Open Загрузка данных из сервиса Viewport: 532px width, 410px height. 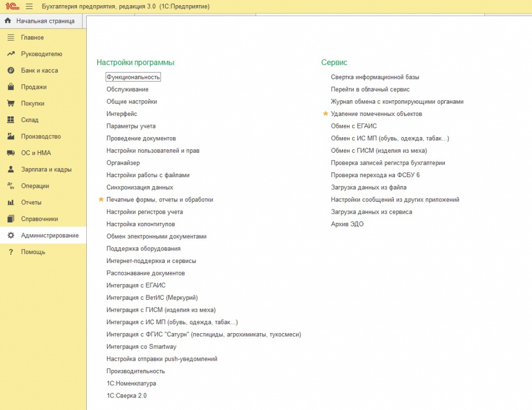[371, 212]
